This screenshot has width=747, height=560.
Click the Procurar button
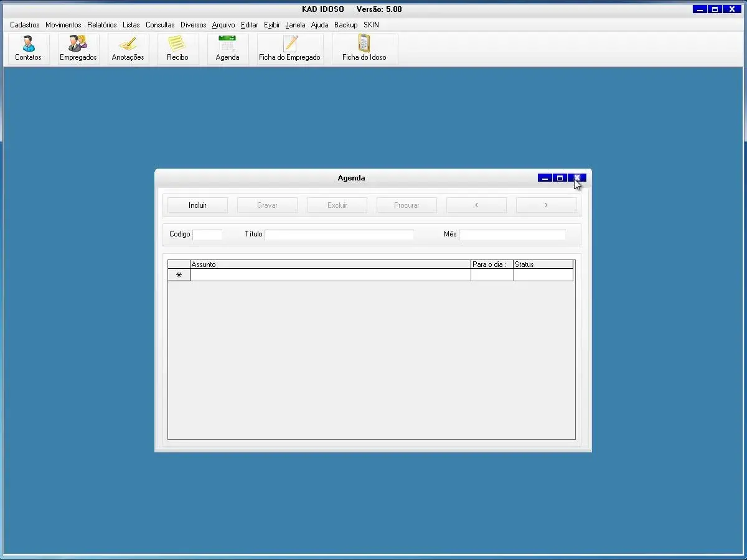pyautogui.click(x=406, y=205)
